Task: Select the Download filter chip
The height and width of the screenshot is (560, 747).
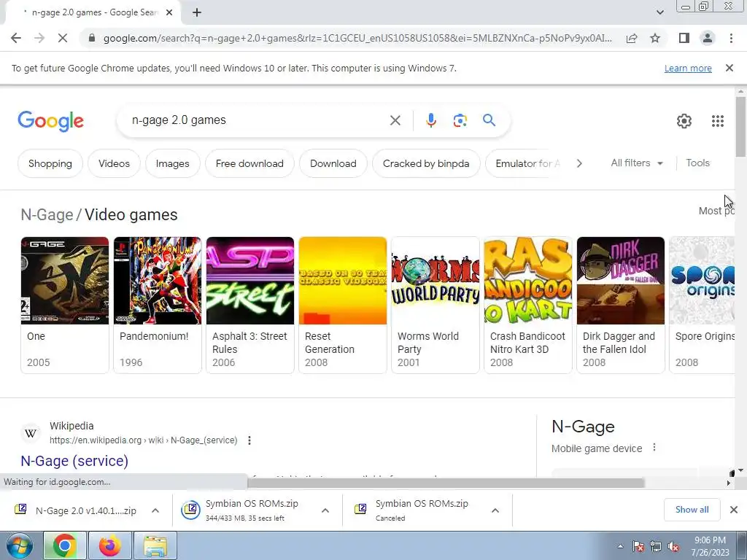Action: [x=333, y=163]
